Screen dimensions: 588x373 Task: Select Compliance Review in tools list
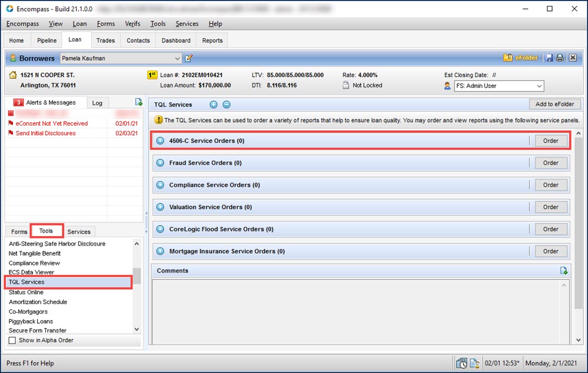coord(34,263)
